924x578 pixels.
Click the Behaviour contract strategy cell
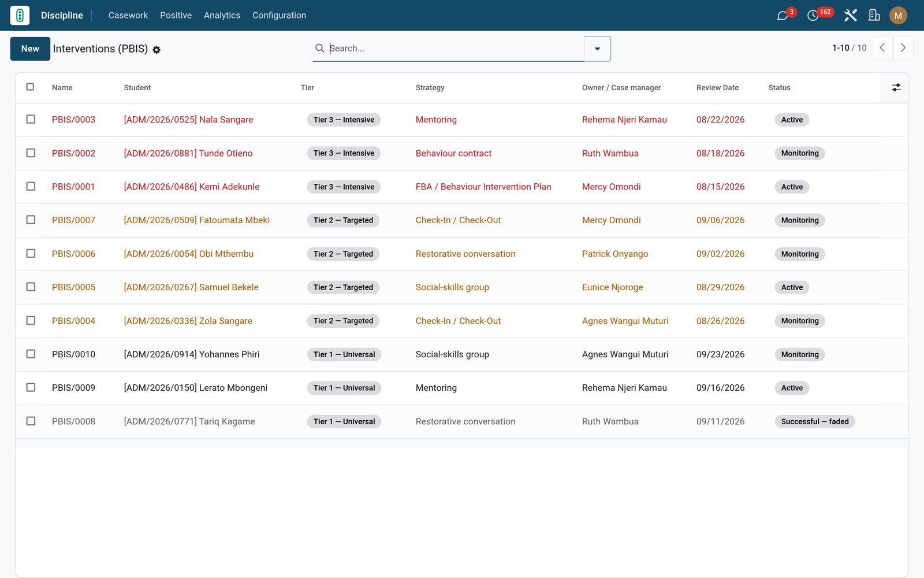(453, 153)
